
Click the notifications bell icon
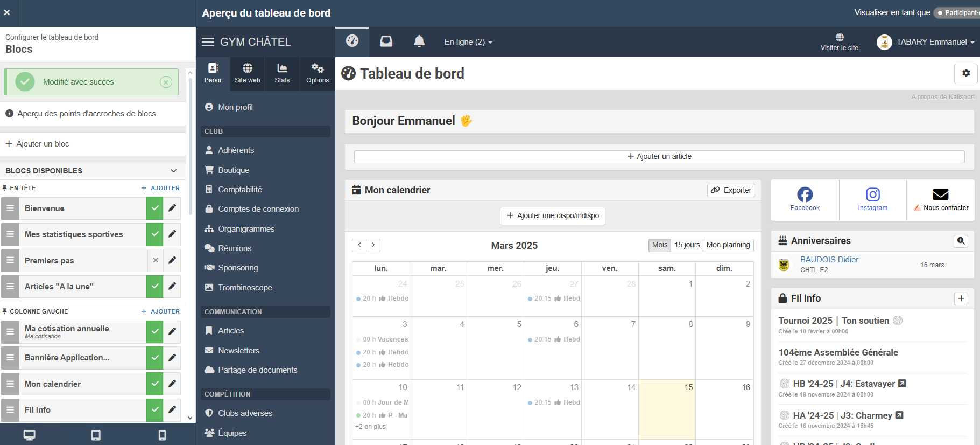tap(419, 41)
